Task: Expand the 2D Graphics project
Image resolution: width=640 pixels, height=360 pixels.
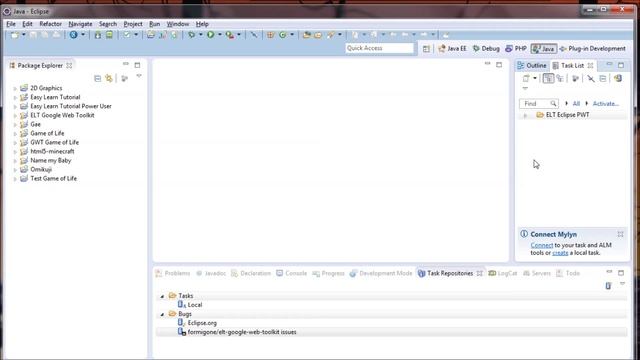Action: tap(15, 88)
